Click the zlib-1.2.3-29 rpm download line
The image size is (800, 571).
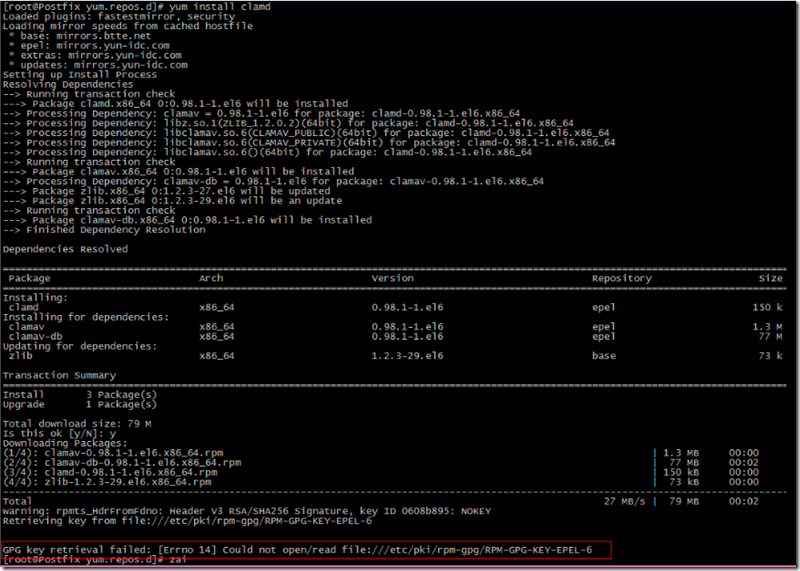(110, 481)
